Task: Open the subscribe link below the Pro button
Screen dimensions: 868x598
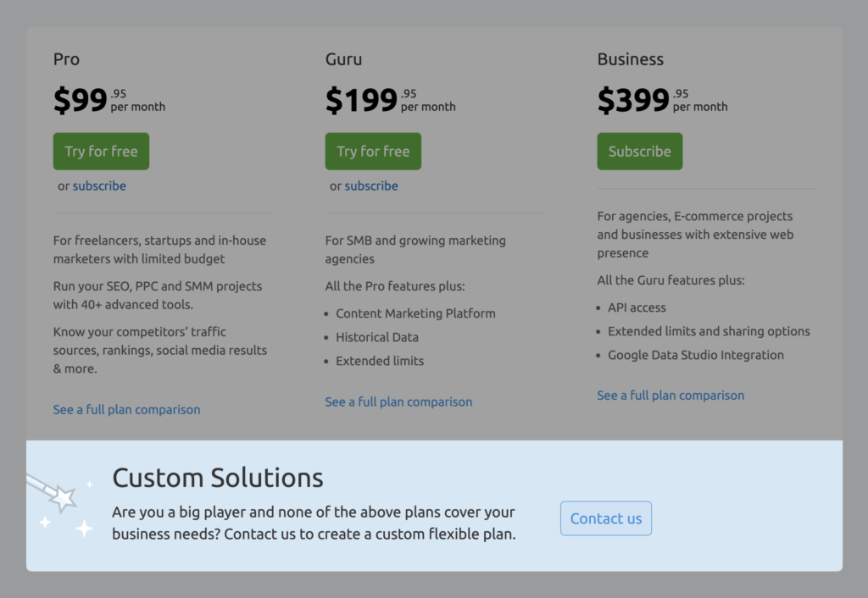Action: [x=99, y=185]
